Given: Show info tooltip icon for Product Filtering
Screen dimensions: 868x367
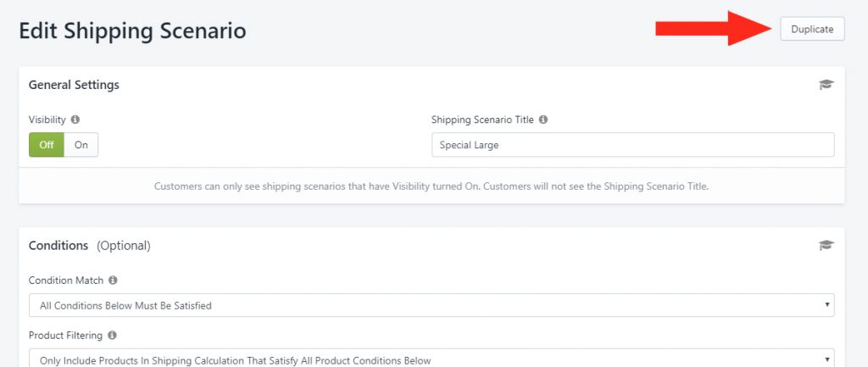Looking at the screenshot, I should pos(112,335).
